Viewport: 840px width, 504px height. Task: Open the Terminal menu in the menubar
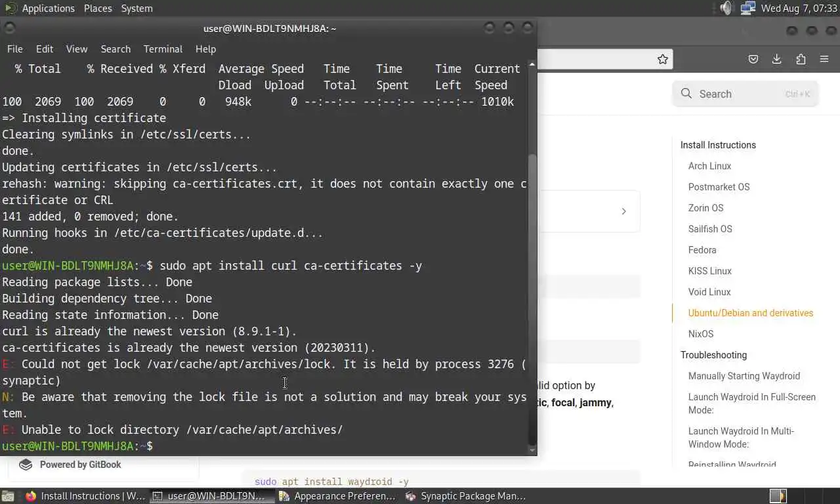(163, 49)
